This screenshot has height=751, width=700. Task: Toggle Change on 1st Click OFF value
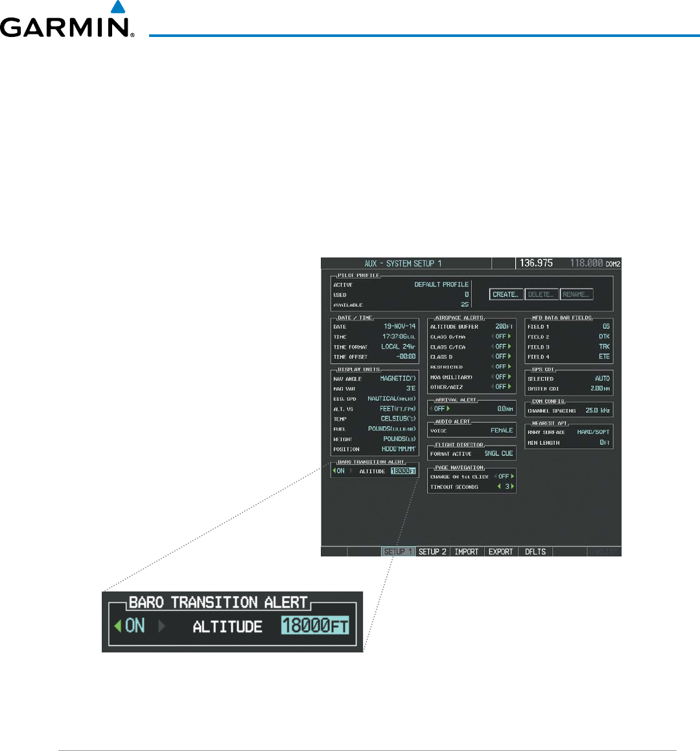point(504,477)
